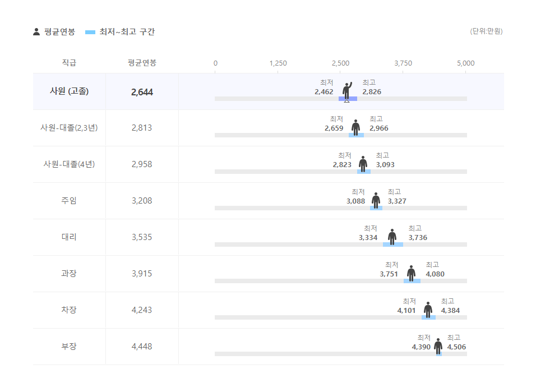Select the 부장 row label
This screenshot has width=536, height=392.
point(69,346)
